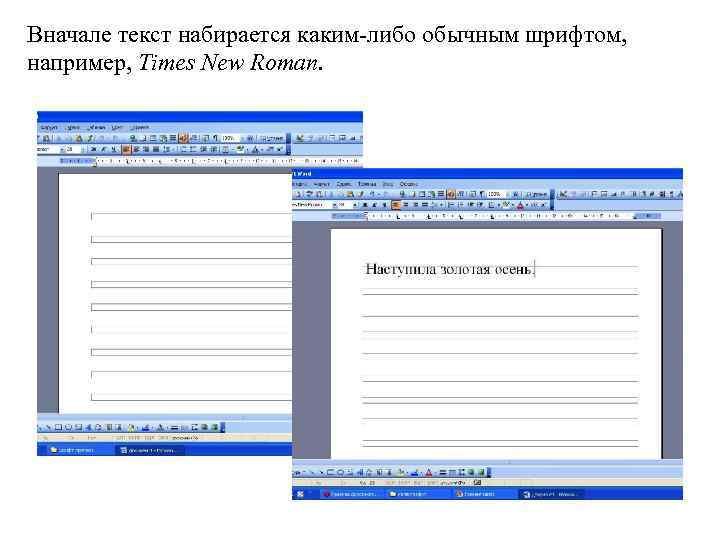Screen dimensions: 720x540
Task: Open line color in front window drawing toolbar
Action: [415, 472]
